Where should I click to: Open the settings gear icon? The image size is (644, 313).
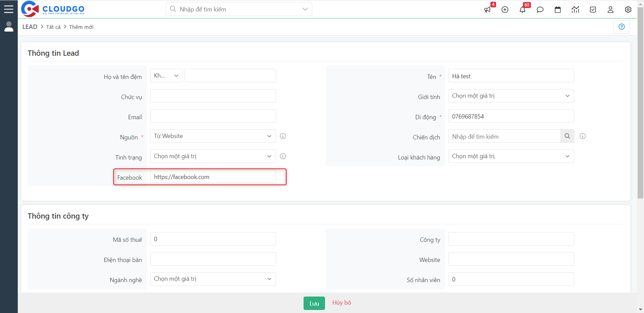[628, 10]
